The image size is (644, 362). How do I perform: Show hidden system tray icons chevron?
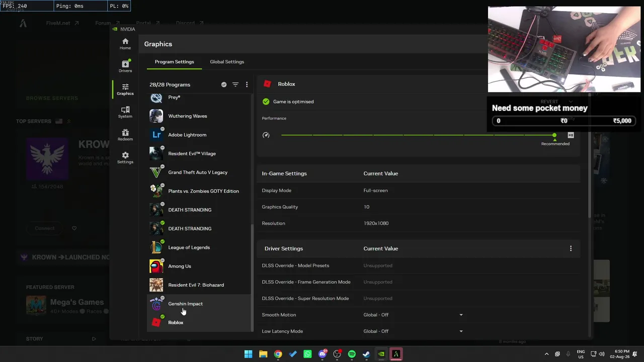[x=547, y=354]
